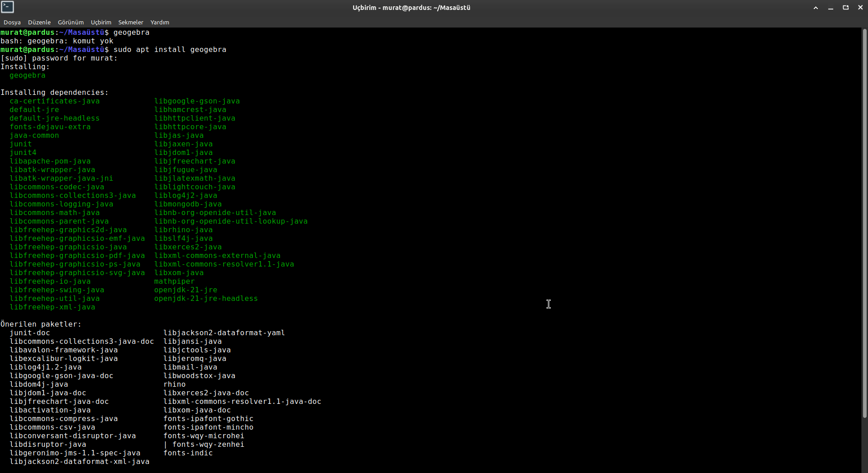
Task: Click the 'java-common' package name
Action: (x=34, y=136)
